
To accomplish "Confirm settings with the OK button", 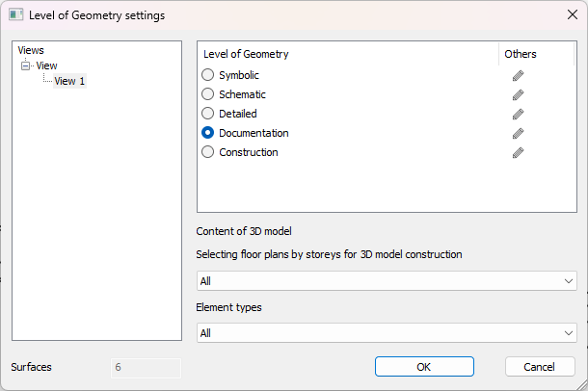I will tap(424, 367).
